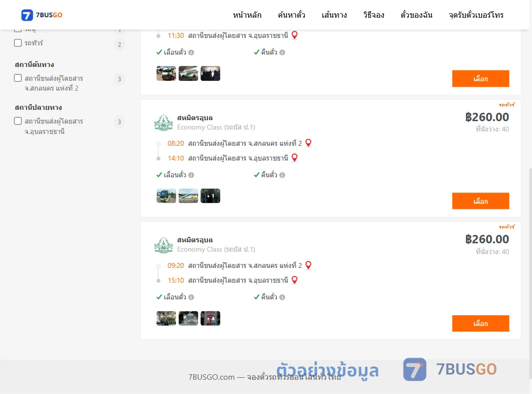Click the สหมิตรอุบล operator name in the 09:20 trip

195,240
